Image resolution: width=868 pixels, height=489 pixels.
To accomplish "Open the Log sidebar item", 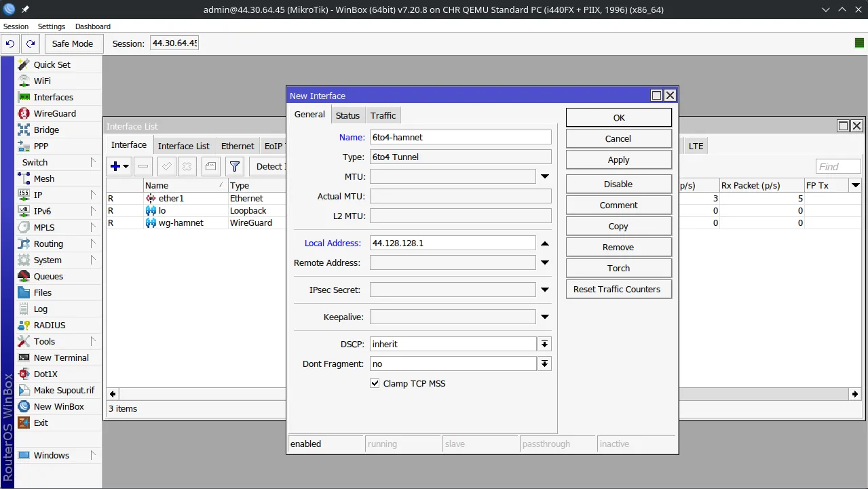I will 41,309.
